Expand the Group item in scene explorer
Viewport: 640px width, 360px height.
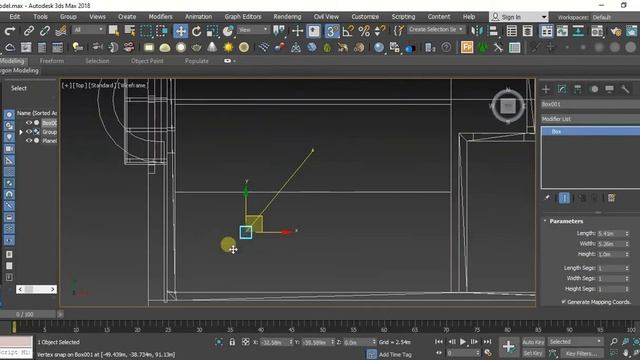coord(21,132)
